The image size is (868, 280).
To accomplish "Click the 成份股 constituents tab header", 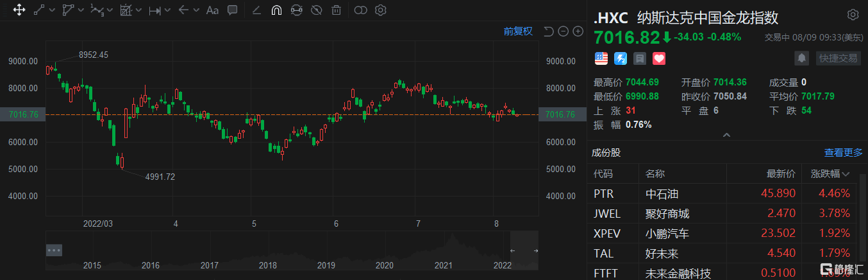I will (606, 153).
